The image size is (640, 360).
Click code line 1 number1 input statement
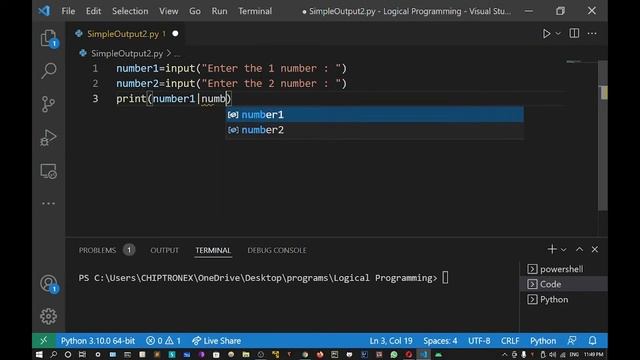[x=231, y=68]
